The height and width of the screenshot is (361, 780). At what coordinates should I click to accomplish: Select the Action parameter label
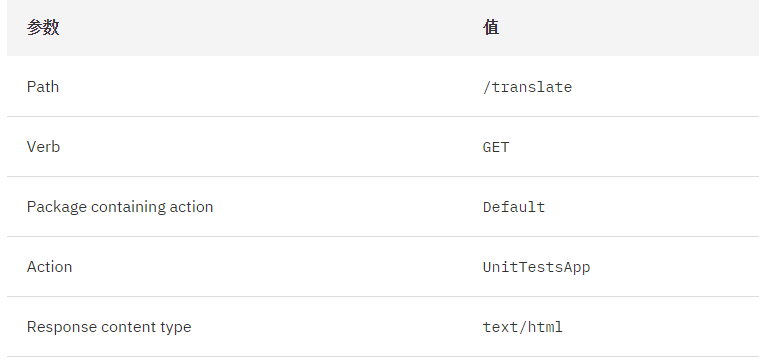pos(49,267)
